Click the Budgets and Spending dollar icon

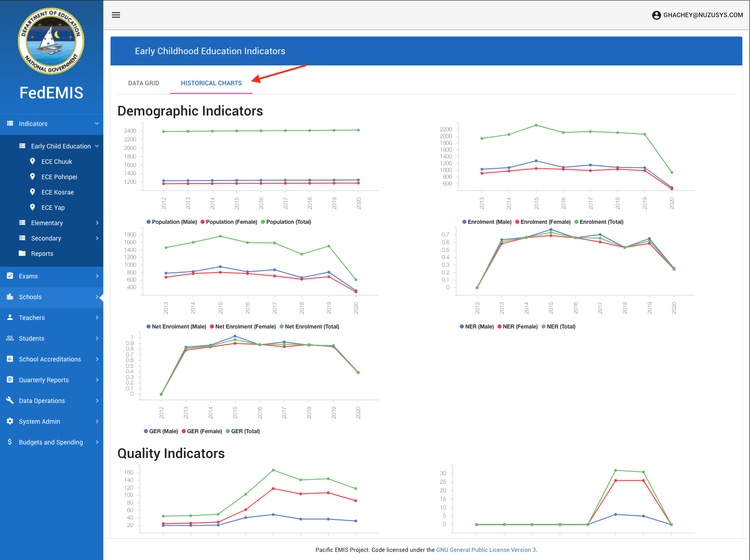pyautogui.click(x=10, y=442)
